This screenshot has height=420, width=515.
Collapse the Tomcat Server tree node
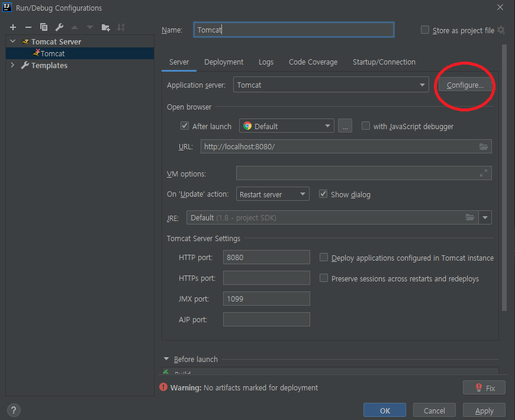click(13, 41)
